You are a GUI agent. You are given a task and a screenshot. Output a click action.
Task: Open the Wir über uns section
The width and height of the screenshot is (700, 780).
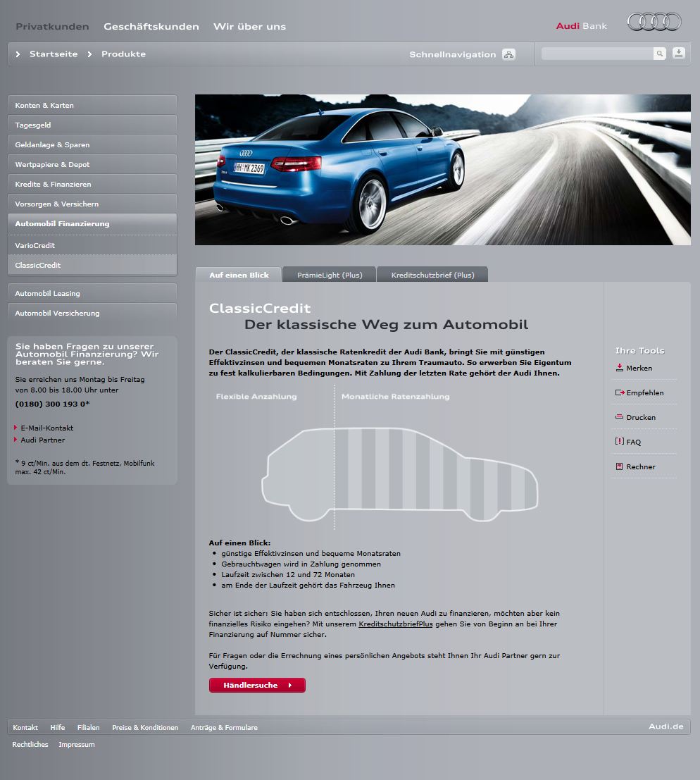[249, 26]
